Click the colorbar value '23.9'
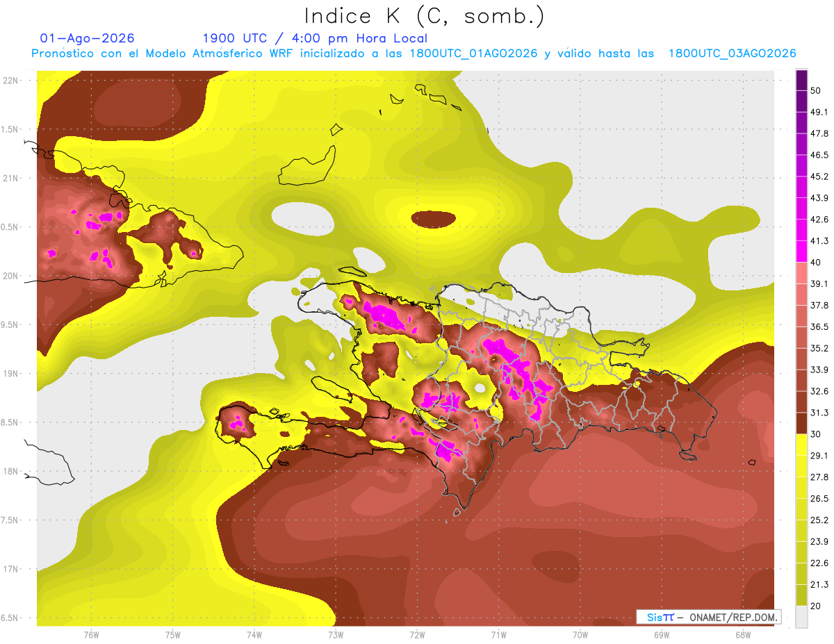Image resolution: width=834 pixels, height=644 pixels. click(819, 542)
